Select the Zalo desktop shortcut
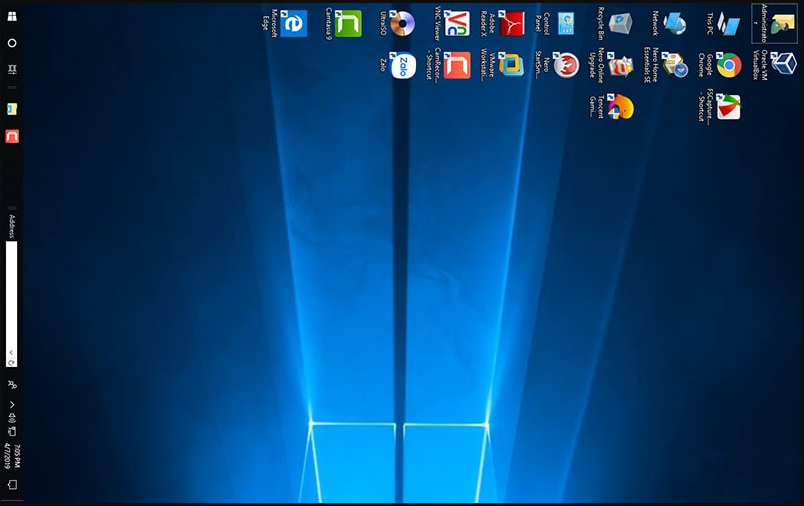 401,66
